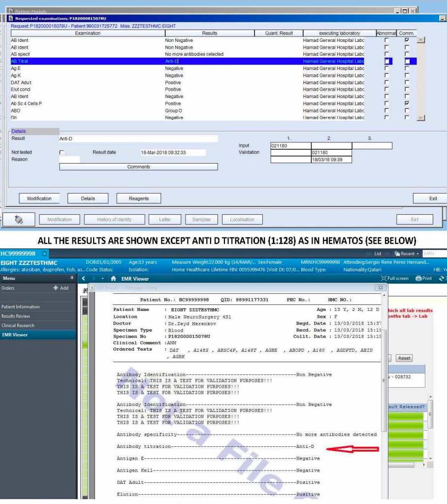Enter Full screen mode
This screenshot has height=504, width=447.
395,278
